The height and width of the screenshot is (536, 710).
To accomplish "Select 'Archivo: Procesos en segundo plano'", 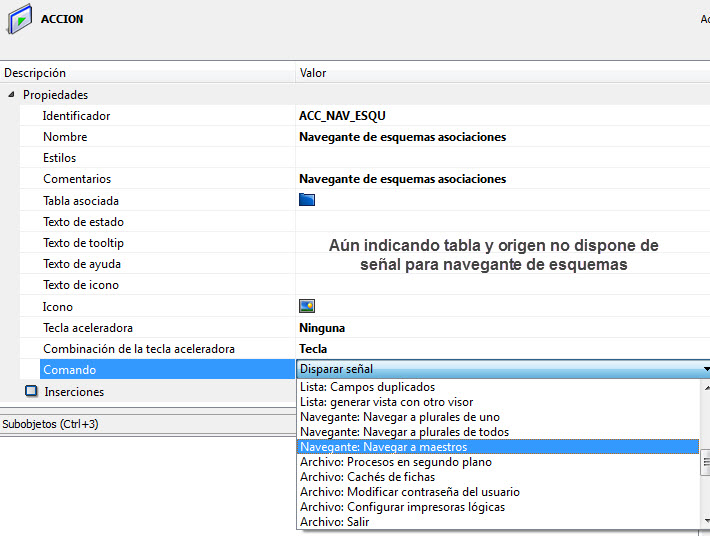I will [396, 462].
